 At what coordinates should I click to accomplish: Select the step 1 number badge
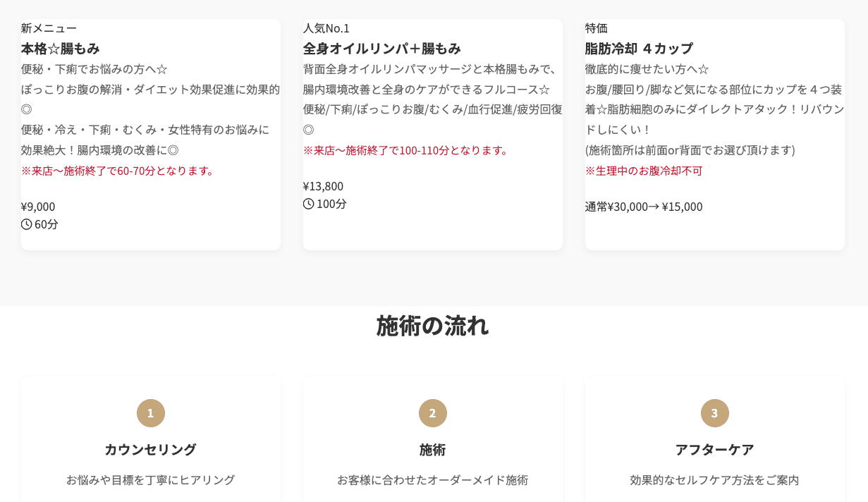tap(151, 413)
